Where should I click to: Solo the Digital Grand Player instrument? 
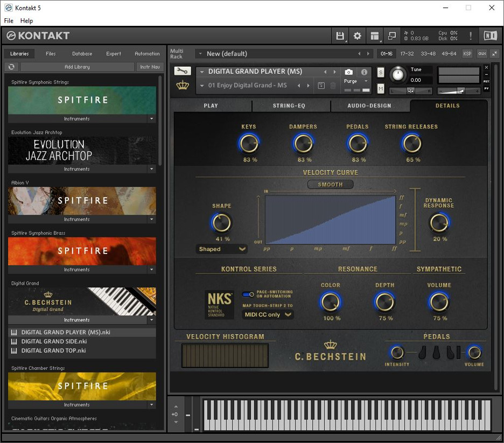tap(381, 72)
